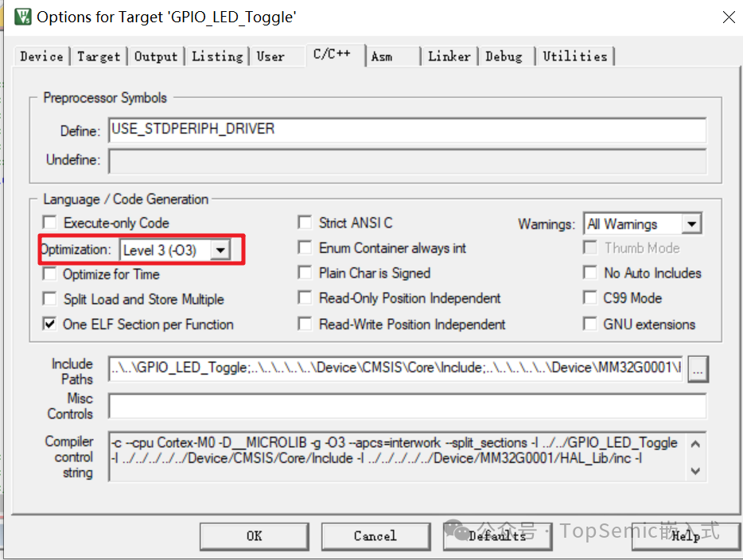Click compiler string scrollbar down arrow
The width and height of the screenshot is (743, 560).
(695, 470)
